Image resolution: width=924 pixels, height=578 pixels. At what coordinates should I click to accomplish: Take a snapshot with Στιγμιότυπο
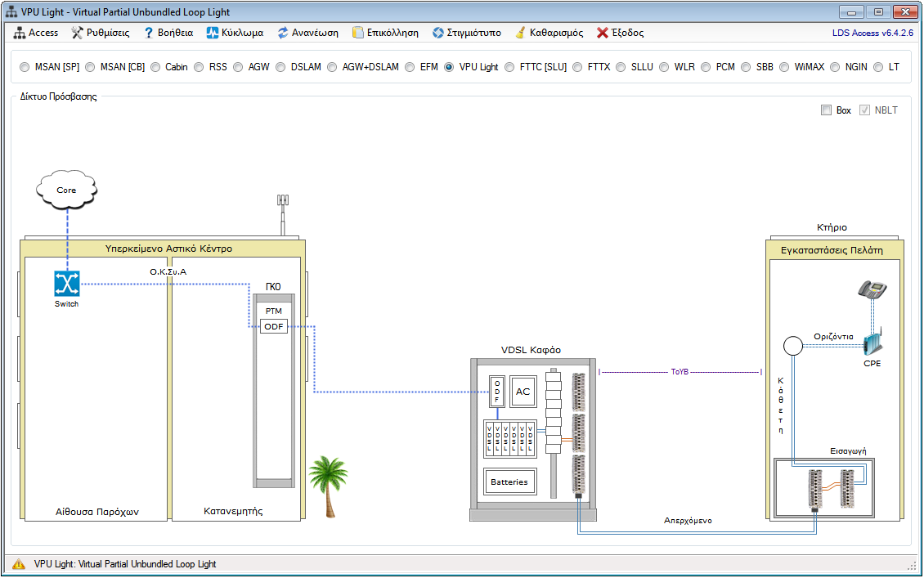tap(467, 33)
